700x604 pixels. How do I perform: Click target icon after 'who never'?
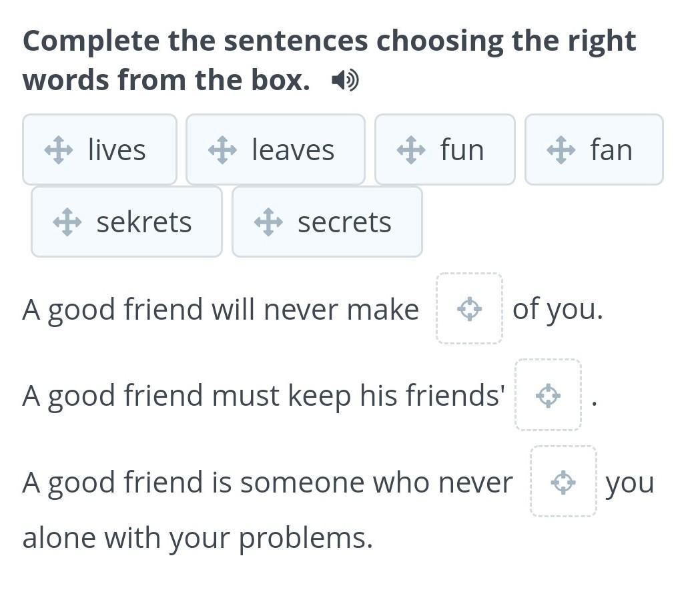[563, 482]
